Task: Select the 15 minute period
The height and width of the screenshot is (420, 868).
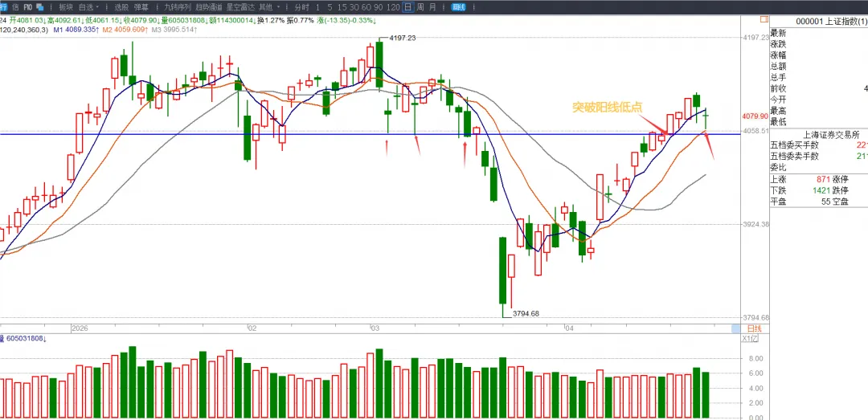Action: 342,7
